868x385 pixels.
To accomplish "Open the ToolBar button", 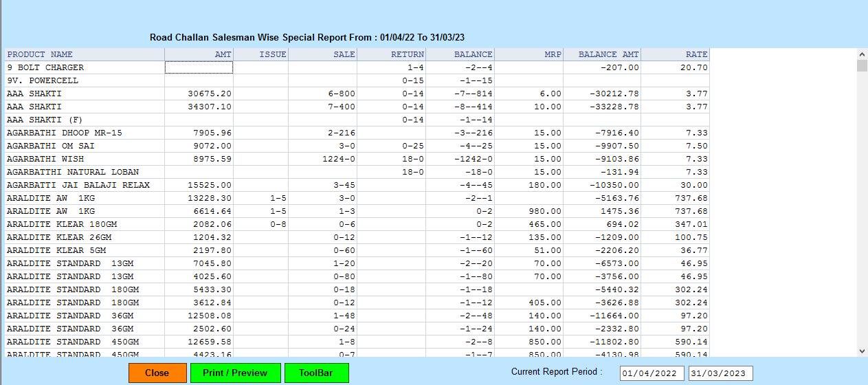I will 316,373.
